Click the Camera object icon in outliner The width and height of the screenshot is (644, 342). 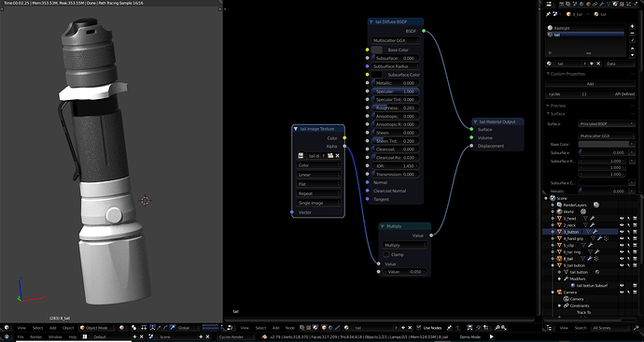559,292
